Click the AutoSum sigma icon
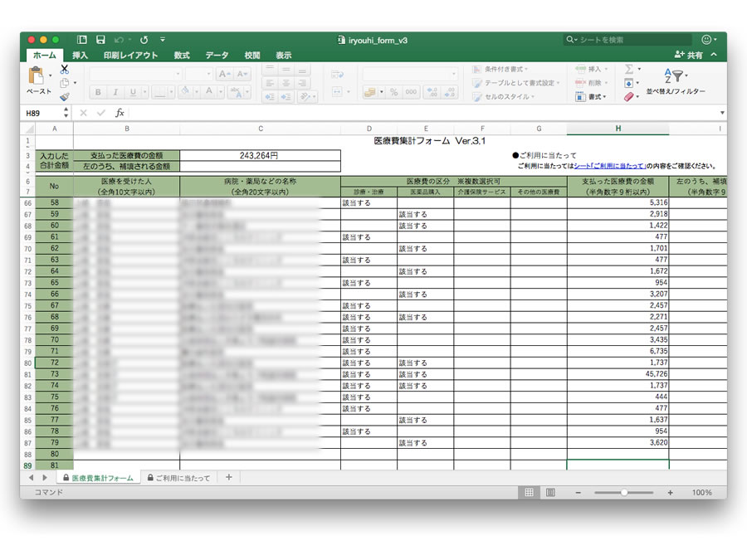The width and height of the screenshot is (747, 560). pyautogui.click(x=629, y=69)
